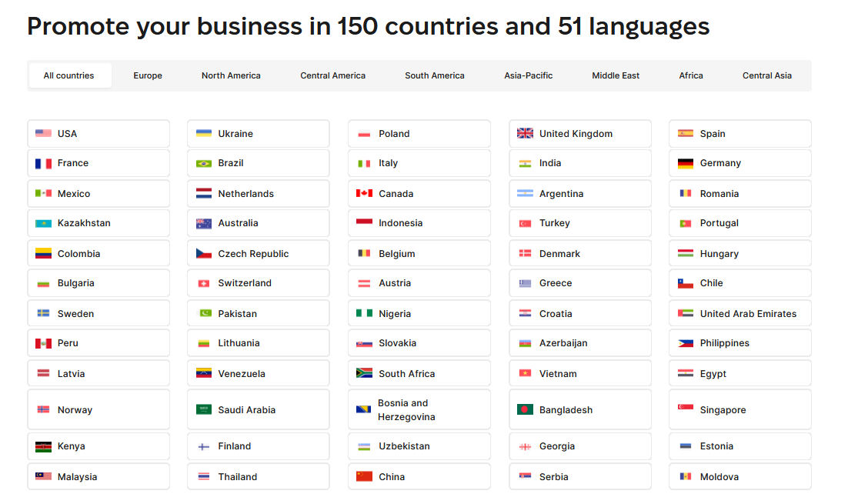Switch to the Europe tab

click(148, 75)
